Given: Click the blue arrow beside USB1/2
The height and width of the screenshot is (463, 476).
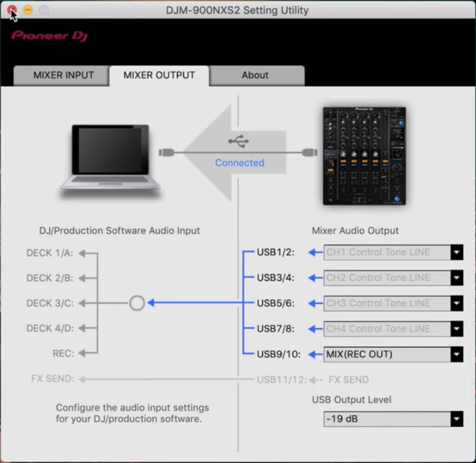Looking at the screenshot, I should coord(315,252).
